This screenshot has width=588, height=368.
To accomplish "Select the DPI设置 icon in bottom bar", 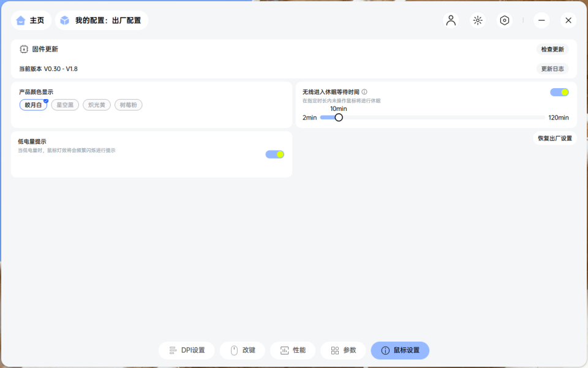I will click(x=172, y=350).
